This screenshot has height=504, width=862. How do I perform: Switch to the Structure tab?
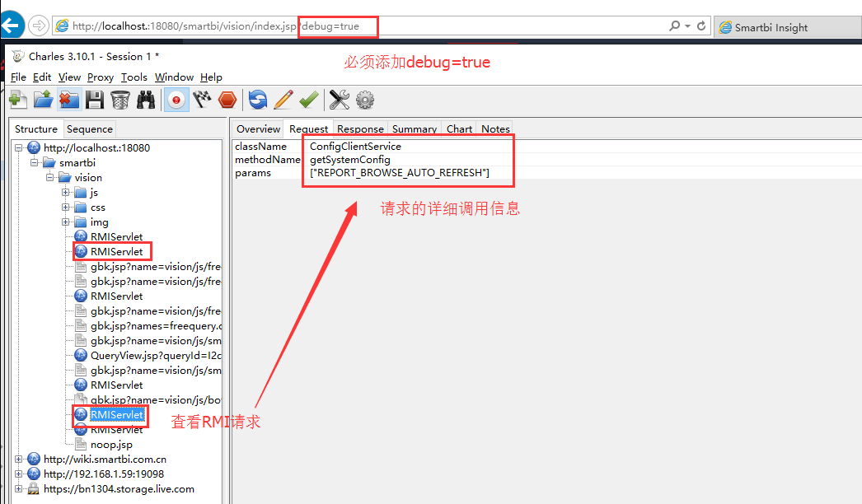36,128
